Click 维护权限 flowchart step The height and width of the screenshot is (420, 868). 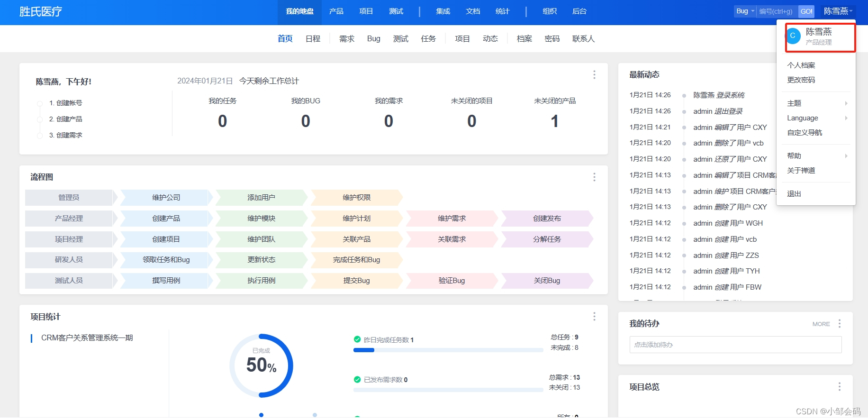coord(357,198)
